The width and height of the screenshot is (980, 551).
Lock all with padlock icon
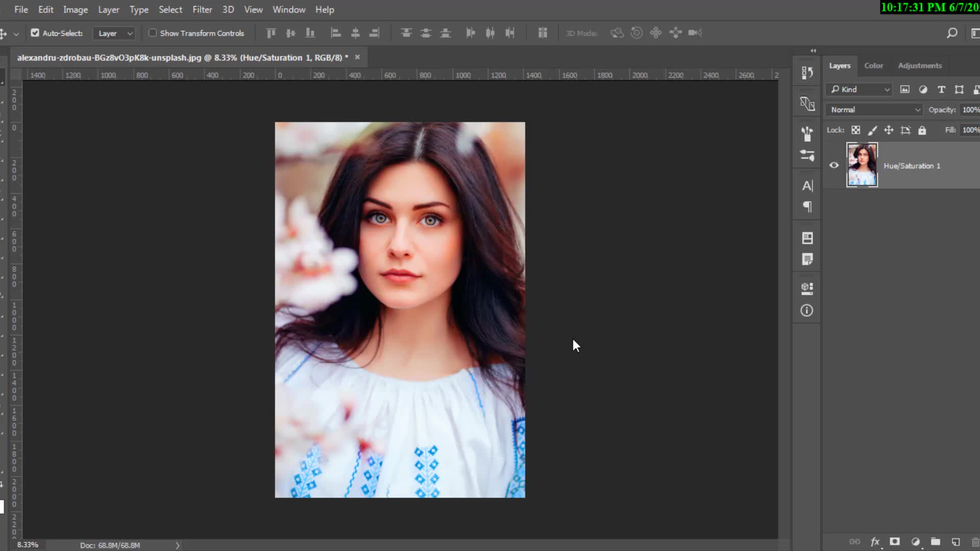pyautogui.click(x=922, y=130)
